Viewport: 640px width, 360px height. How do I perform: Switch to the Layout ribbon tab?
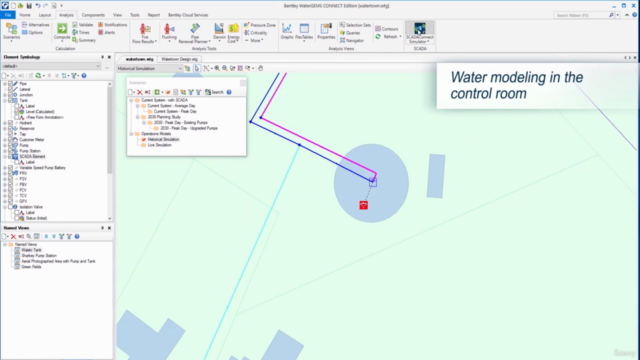44,15
